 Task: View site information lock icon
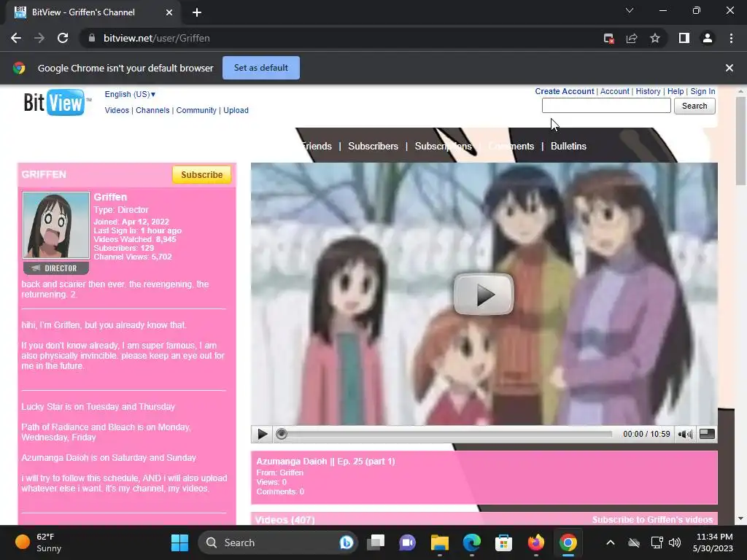pyautogui.click(x=92, y=38)
